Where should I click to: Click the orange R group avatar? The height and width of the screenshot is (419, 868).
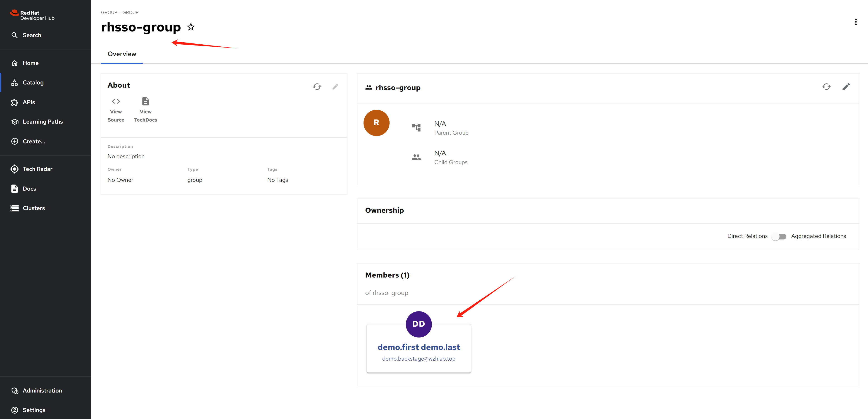[376, 123]
